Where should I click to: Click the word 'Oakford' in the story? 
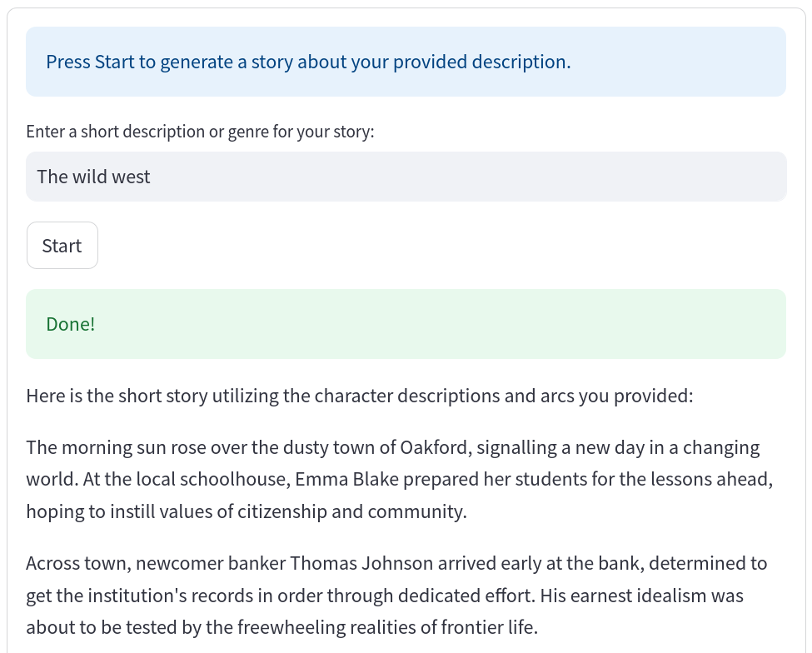(x=434, y=447)
